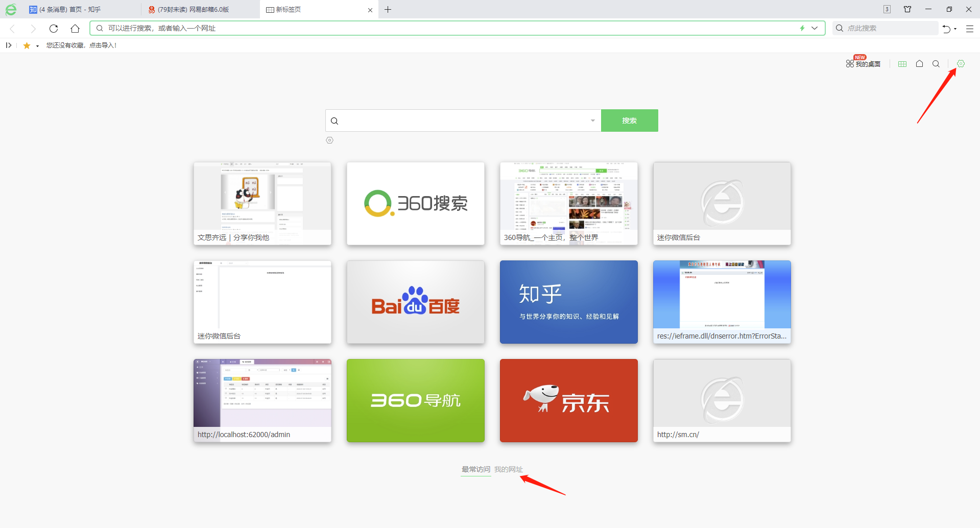Open the green 360导航 tile
The image size is (980, 528).
coord(416,401)
